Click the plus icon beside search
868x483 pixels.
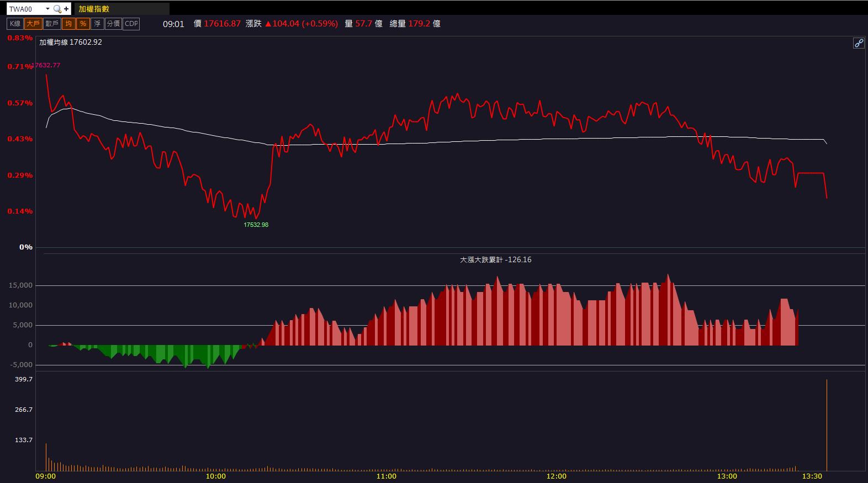[x=66, y=9]
